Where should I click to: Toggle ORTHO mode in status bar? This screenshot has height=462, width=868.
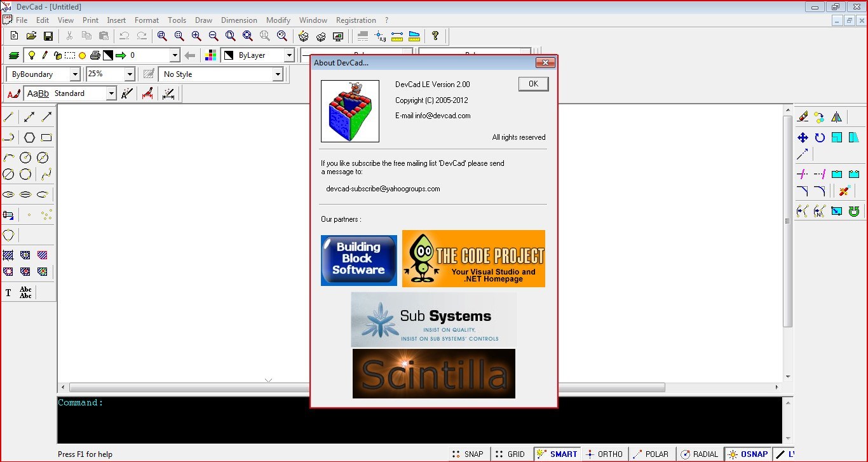[604, 454]
